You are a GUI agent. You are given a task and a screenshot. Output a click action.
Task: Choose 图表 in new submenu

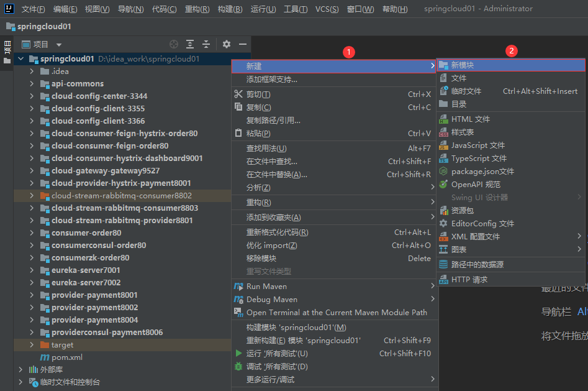click(511, 249)
